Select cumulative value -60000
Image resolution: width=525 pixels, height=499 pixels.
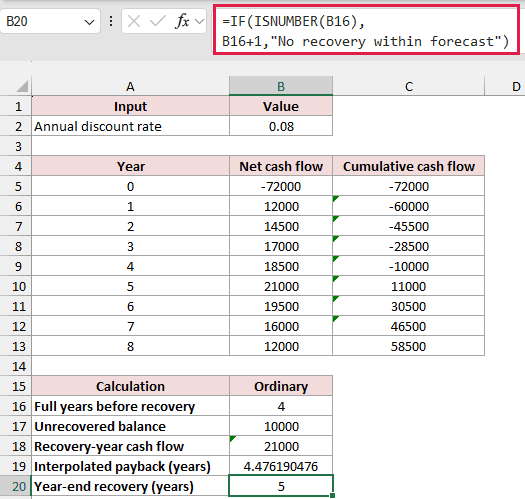pyautogui.click(x=408, y=206)
